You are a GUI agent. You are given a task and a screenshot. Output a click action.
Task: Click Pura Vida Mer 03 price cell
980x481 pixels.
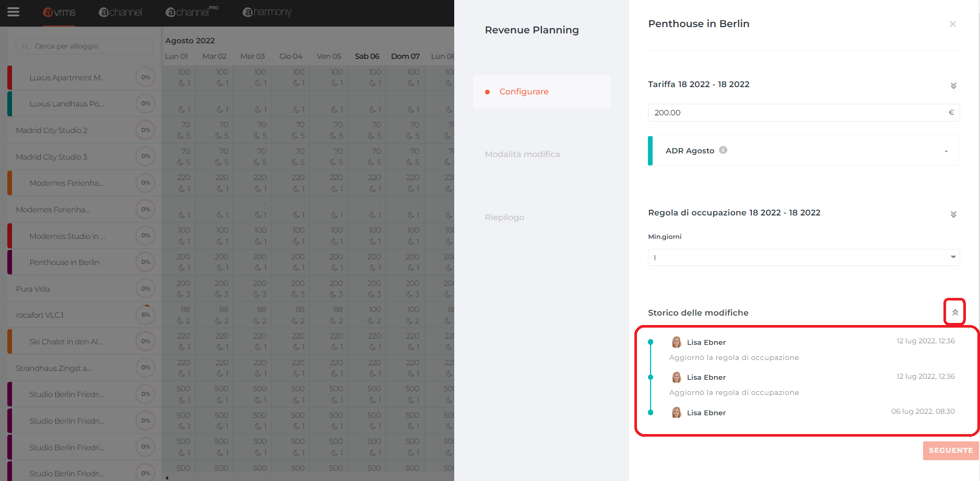[259, 283]
